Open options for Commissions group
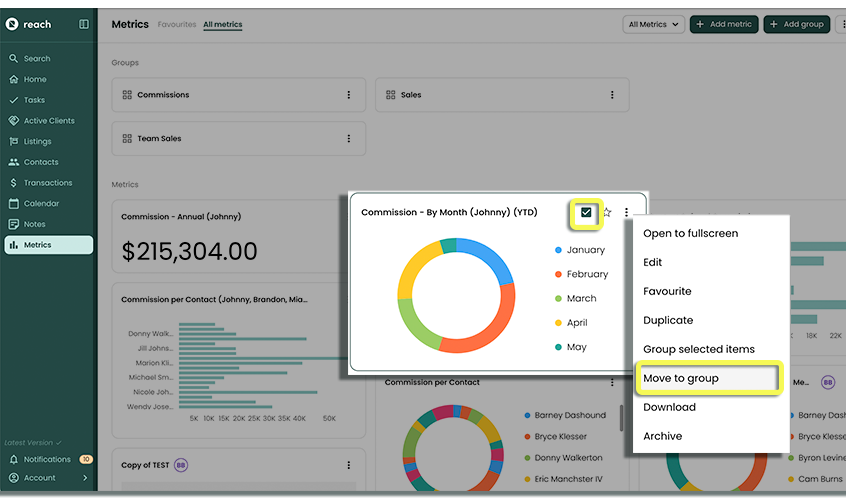846x500 pixels. click(349, 95)
